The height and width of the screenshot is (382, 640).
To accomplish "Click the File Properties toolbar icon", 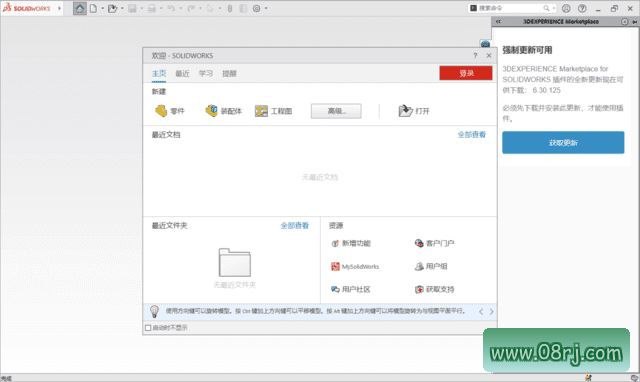I will pyautogui.click(x=243, y=8).
